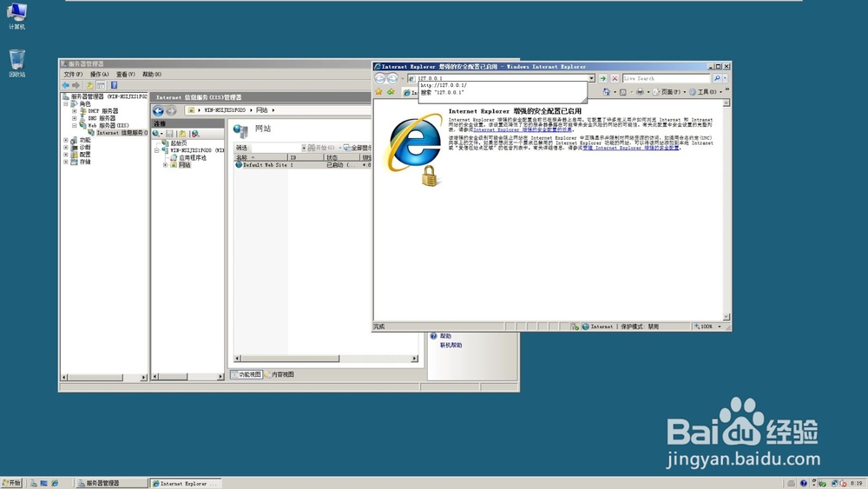This screenshot has width=868, height=489.
Task: Click the save icon in connections toolbar
Action: [169, 134]
